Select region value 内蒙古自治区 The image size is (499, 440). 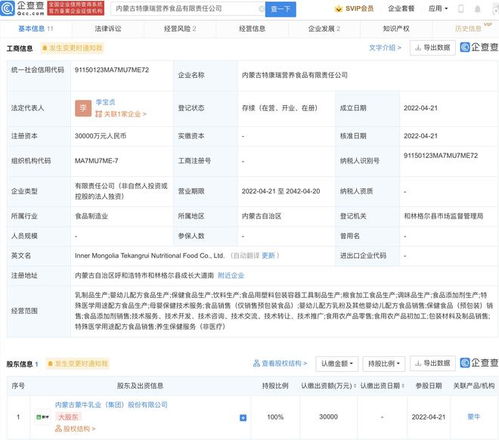point(261,216)
